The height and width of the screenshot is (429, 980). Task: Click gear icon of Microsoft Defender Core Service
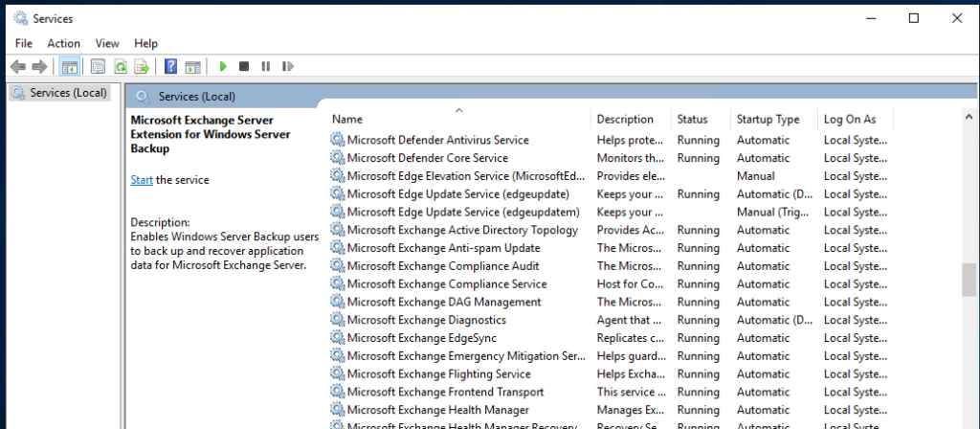click(338, 158)
